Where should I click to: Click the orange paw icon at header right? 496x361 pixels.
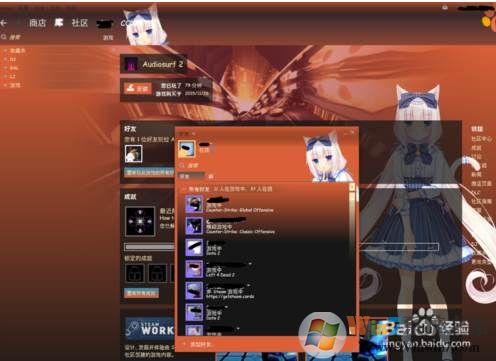pos(489,21)
